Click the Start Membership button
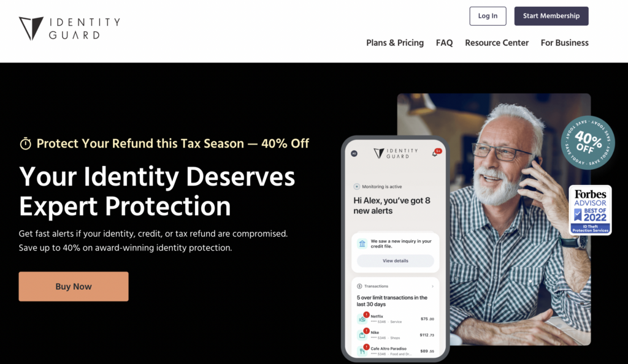The image size is (628, 364). point(551,16)
